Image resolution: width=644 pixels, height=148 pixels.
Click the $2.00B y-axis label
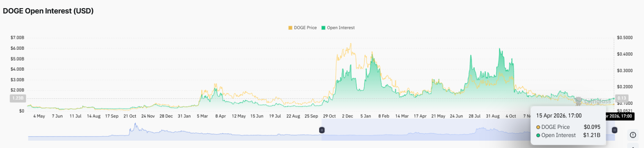17,90
